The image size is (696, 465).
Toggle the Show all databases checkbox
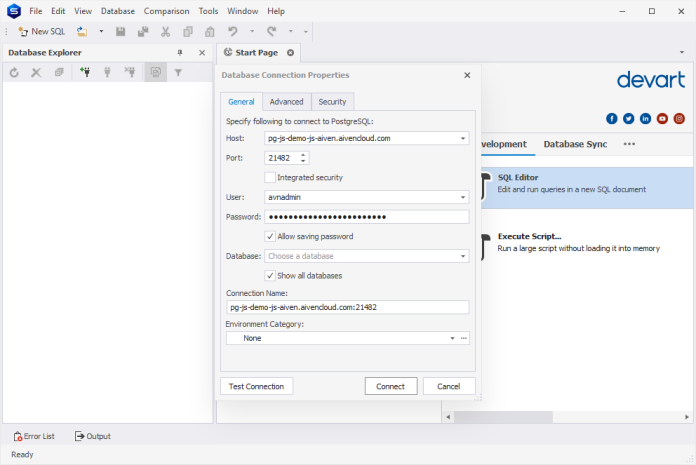coord(270,275)
